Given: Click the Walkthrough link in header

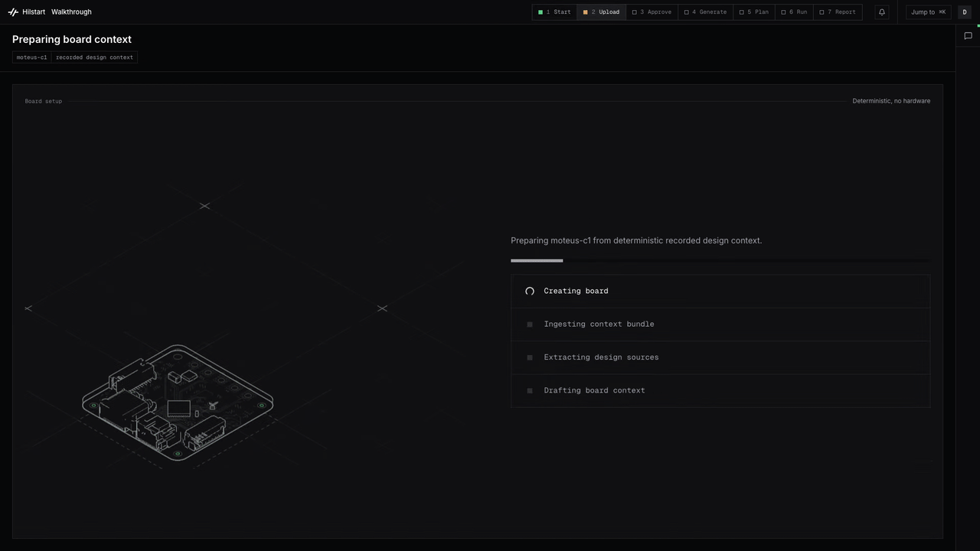Looking at the screenshot, I should click(x=71, y=12).
